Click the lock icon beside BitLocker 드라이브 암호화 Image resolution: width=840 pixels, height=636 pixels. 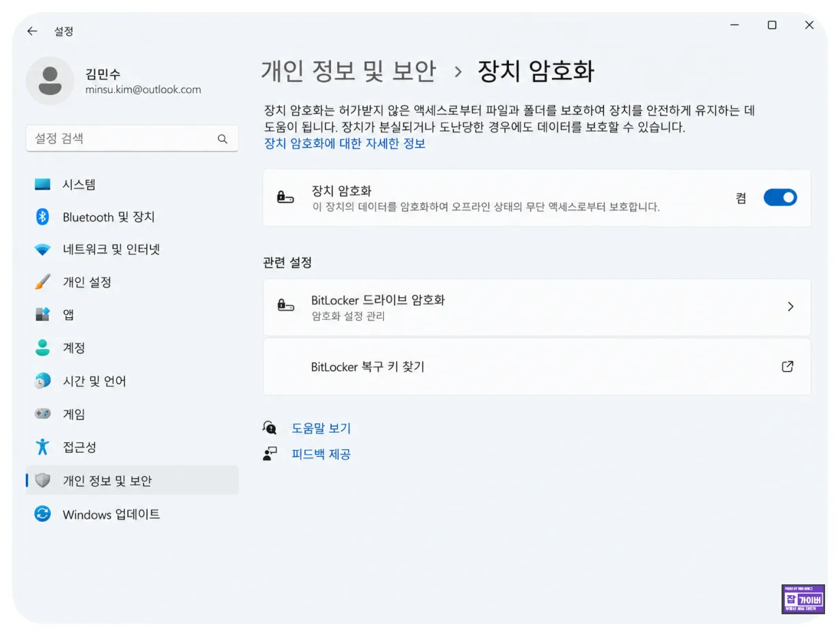coord(285,306)
